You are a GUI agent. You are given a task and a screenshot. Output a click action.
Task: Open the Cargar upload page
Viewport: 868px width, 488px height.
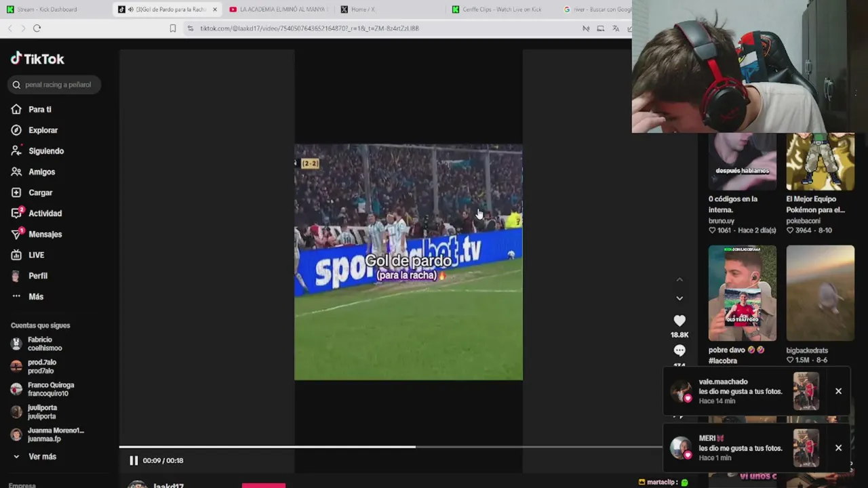(32, 192)
